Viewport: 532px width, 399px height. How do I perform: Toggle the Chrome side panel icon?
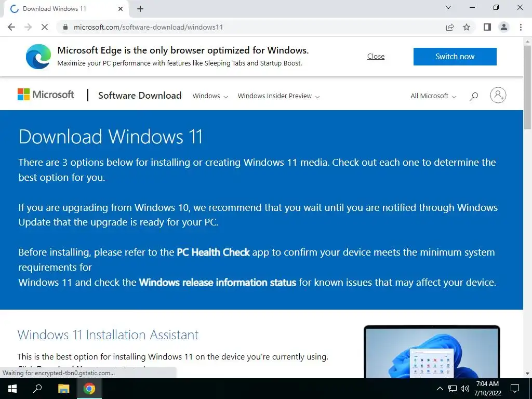click(x=487, y=27)
